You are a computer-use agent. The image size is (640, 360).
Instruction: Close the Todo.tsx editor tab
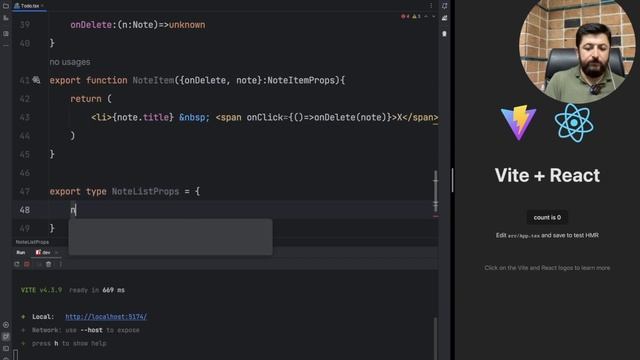point(42,6)
